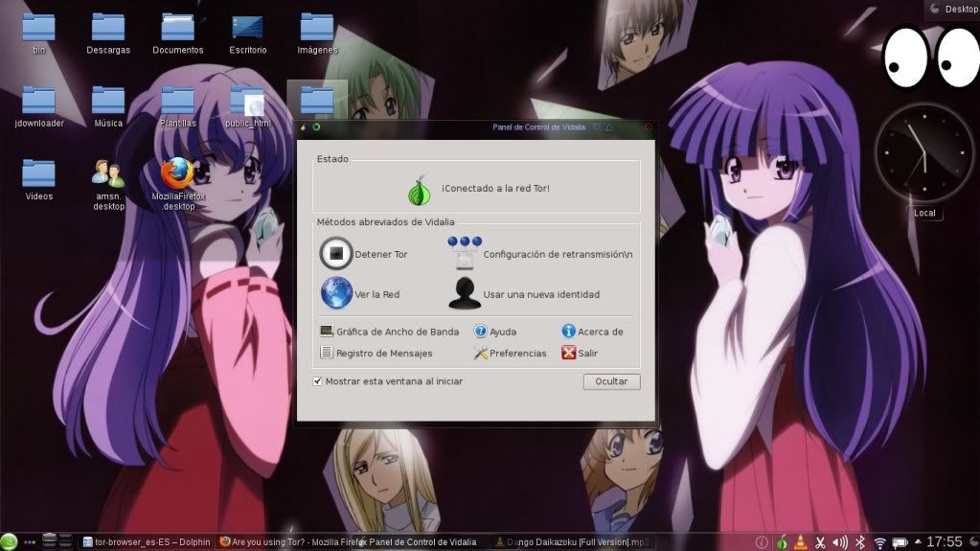The height and width of the screenshot is (551, 980).
Task: Click the panel settings cashew at right edge
Action: [x=974, y=541]
